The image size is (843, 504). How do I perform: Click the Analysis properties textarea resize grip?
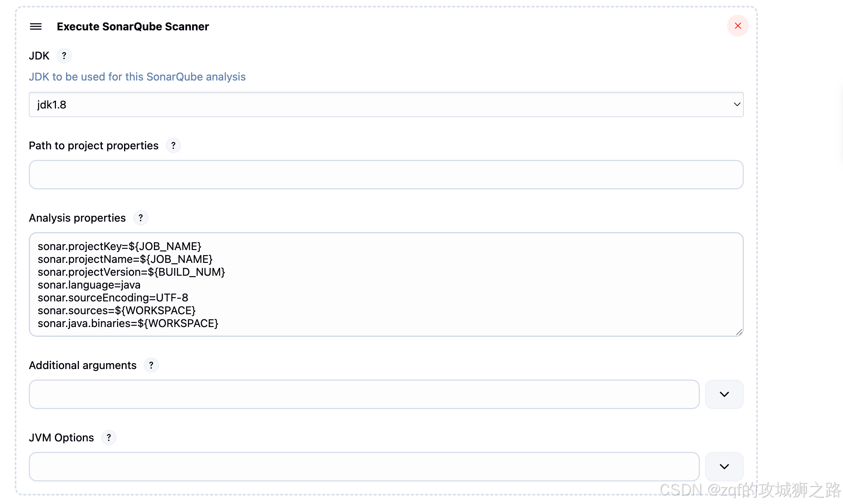pyautogui.click(x=739, y=332)
